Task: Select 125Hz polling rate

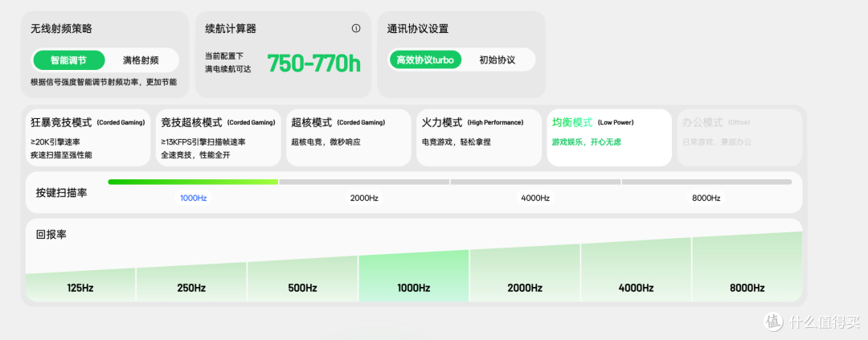Action: 81,287
